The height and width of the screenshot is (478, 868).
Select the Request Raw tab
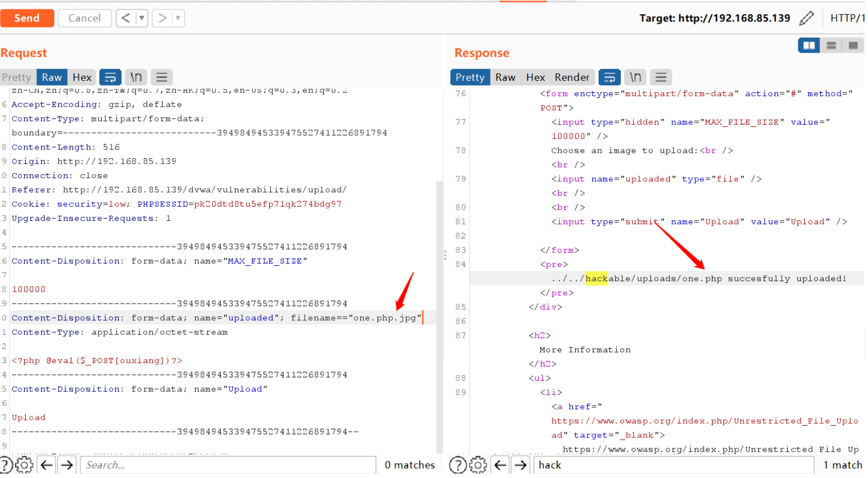click(52, 77)
